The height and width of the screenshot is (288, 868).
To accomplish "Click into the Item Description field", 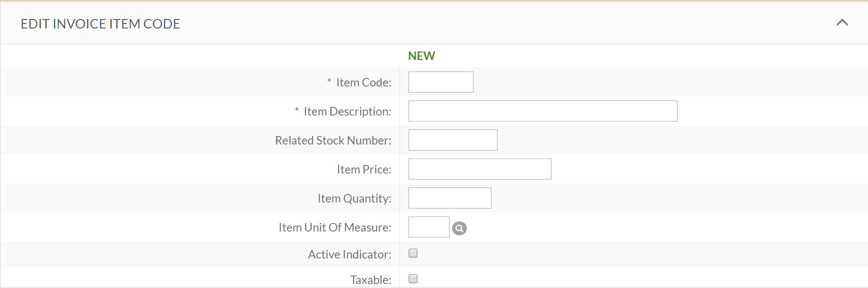I will click(x=542, y=111).
